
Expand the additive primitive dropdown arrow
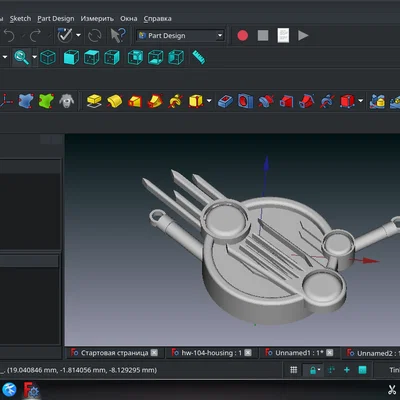point(209,101)
